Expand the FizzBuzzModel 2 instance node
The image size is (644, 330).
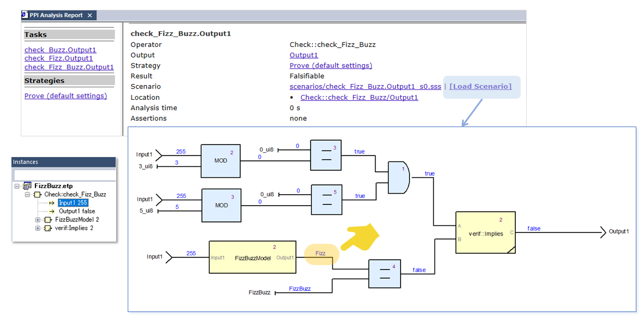point(38,220)
